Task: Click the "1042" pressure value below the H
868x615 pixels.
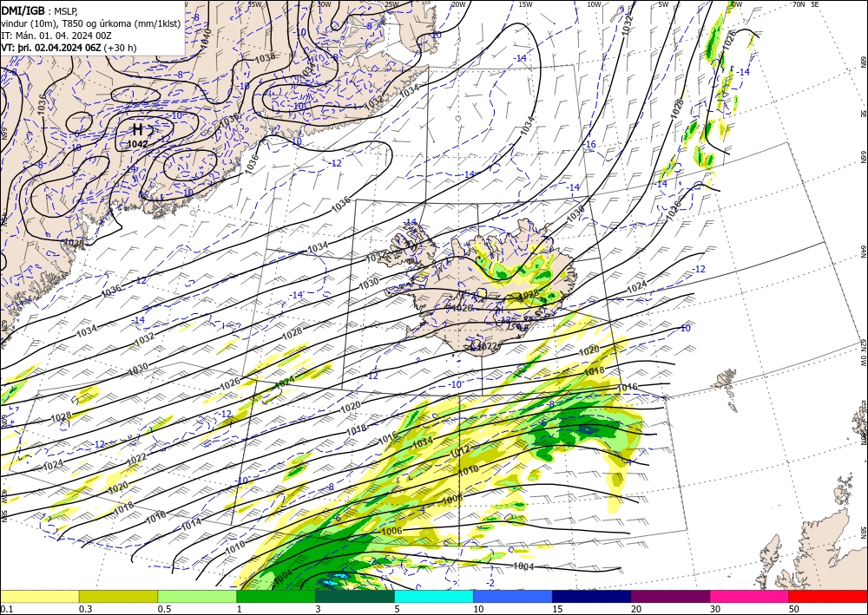Action: 137,144
